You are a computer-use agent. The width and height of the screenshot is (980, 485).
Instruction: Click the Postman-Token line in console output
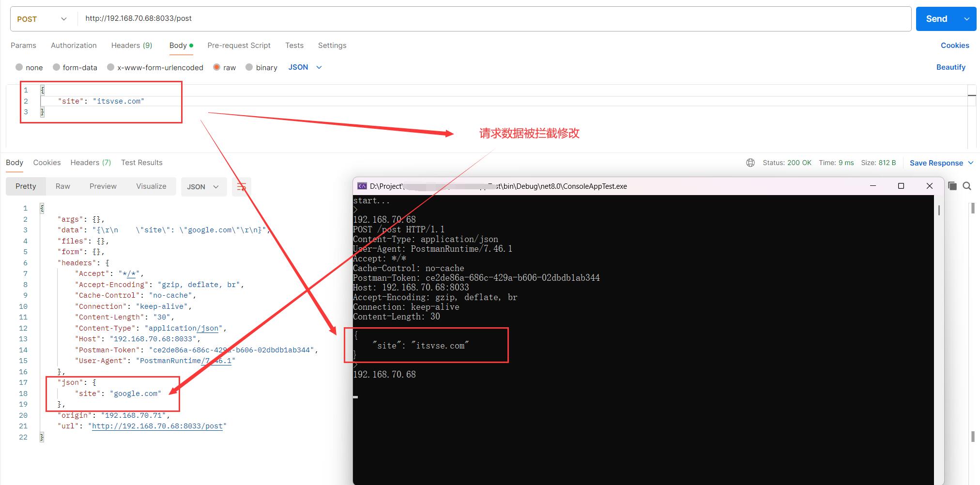(476, 278)
